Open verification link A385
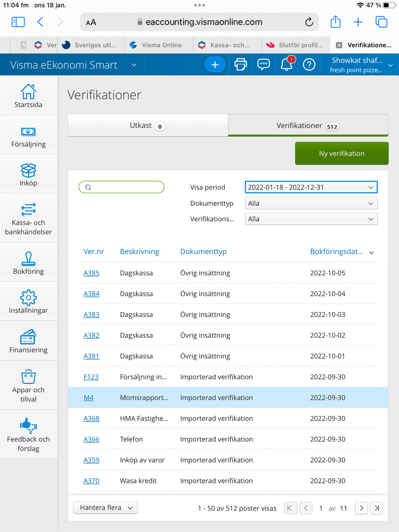This screenshot has height=532, width=399. [91, 273]
